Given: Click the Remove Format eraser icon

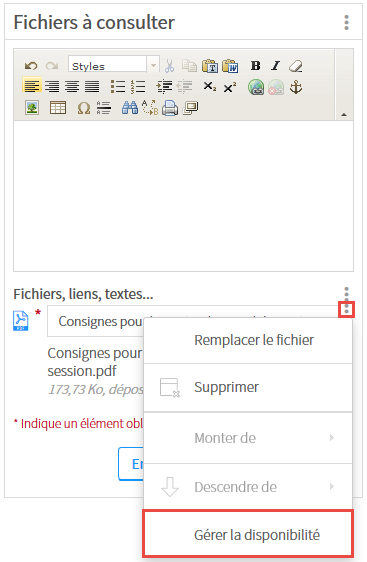Looking at the screenshot, I should click(296, 66).
